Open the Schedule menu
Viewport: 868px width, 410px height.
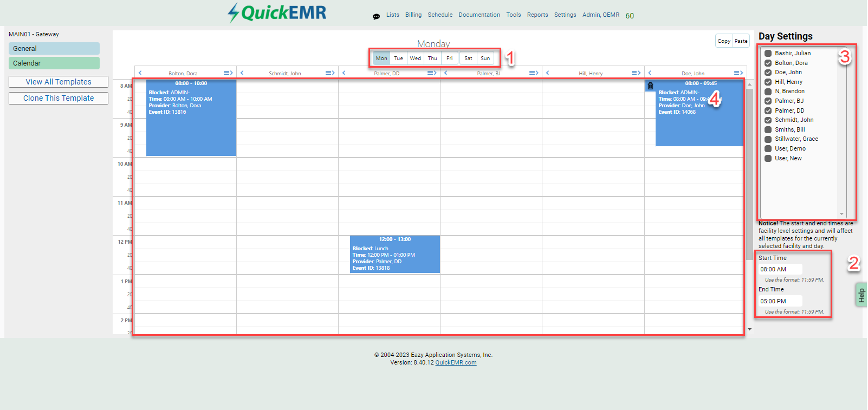click(440, 15)
